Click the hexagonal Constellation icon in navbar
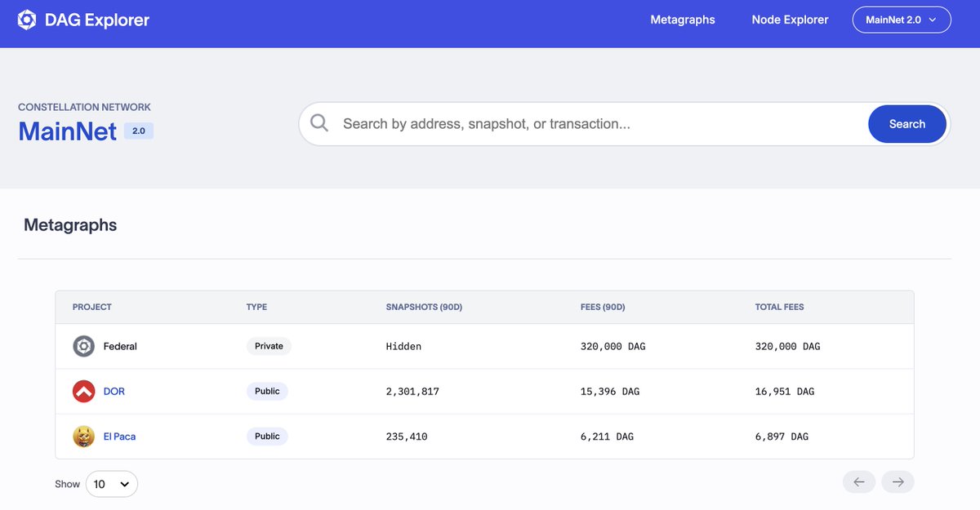 [27, 19]
